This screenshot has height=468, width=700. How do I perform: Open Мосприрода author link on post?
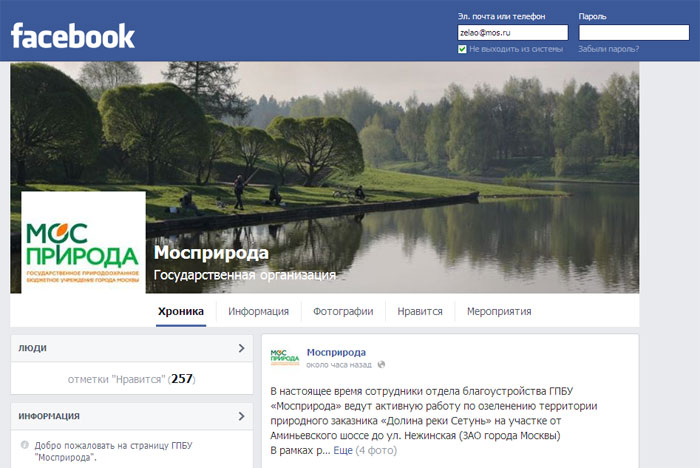[x=336, y=352]
